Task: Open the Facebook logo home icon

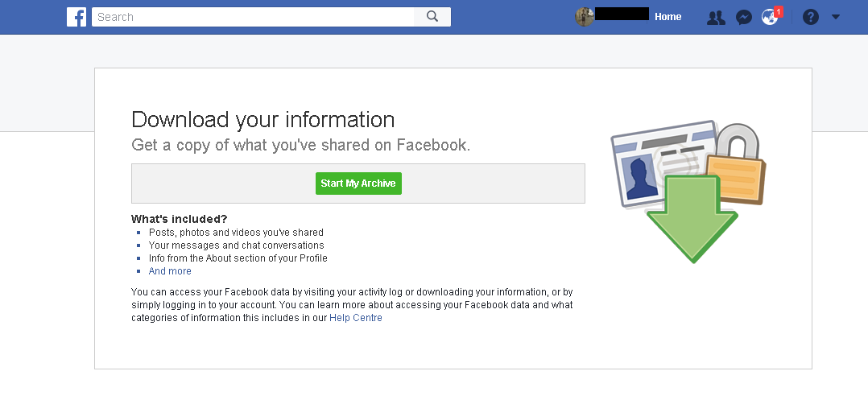Action: (76, 17)
